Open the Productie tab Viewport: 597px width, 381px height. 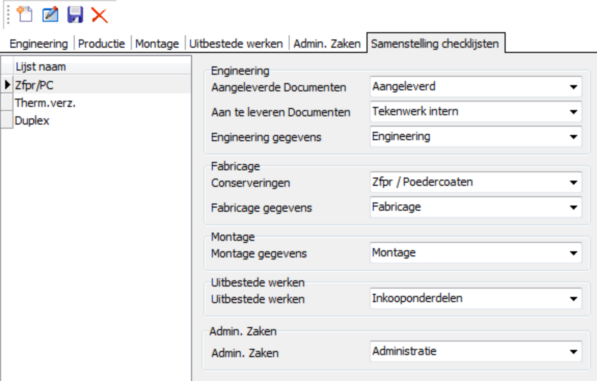pyautogui.click(x=101, y=44)
